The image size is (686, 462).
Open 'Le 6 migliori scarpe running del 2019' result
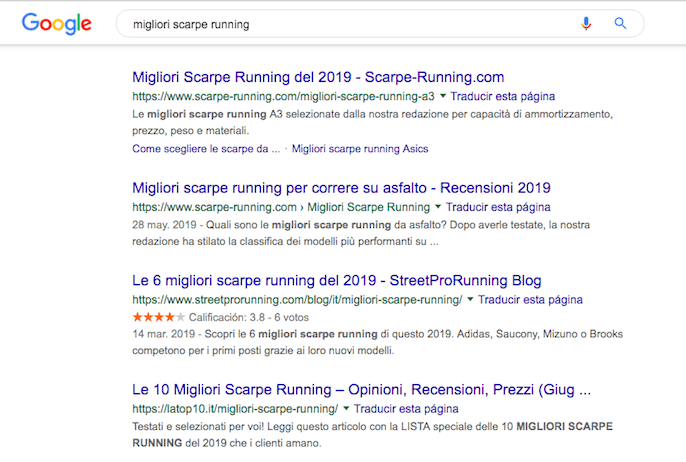(x=337, y=280)
